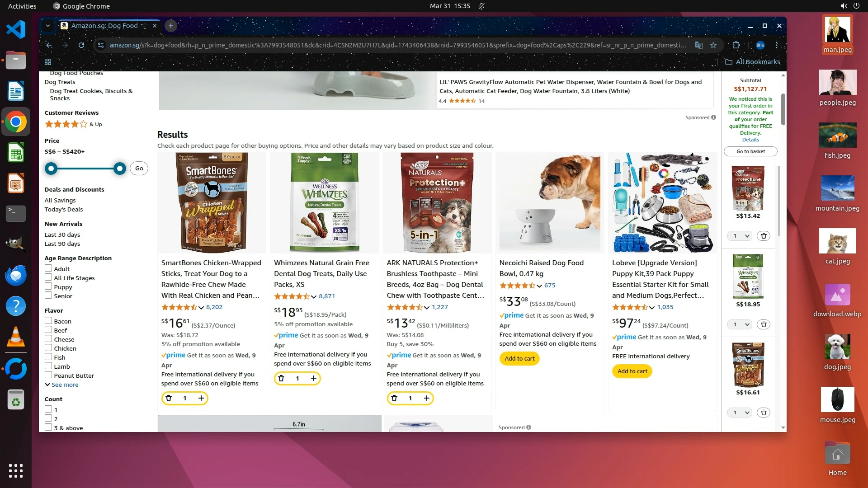Bookmark this page with star icon
The image size is (868, 488).
pos(713,45)
